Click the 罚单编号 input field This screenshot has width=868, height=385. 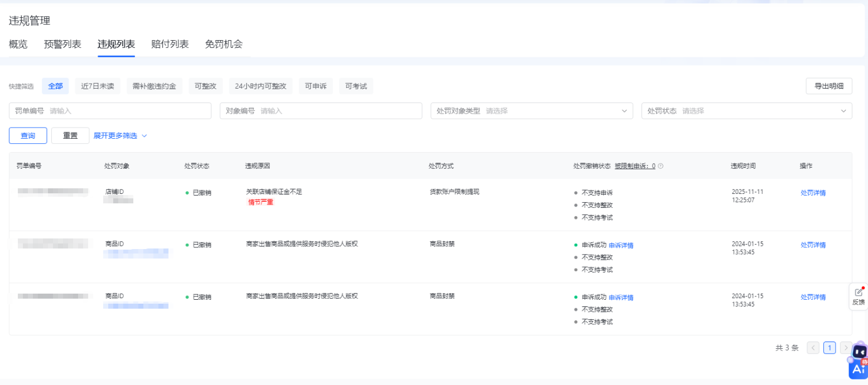(128, 111)
